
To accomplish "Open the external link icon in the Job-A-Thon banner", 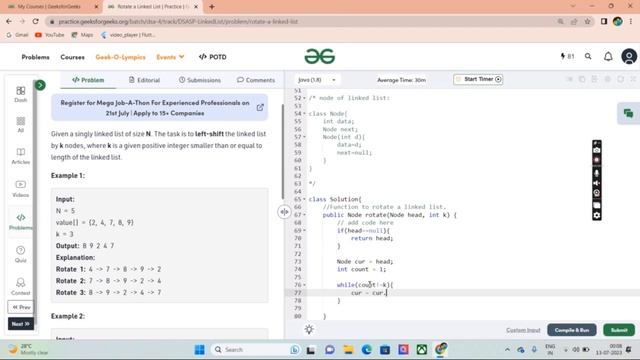I will pyautogui.click(x=260, y=107).
